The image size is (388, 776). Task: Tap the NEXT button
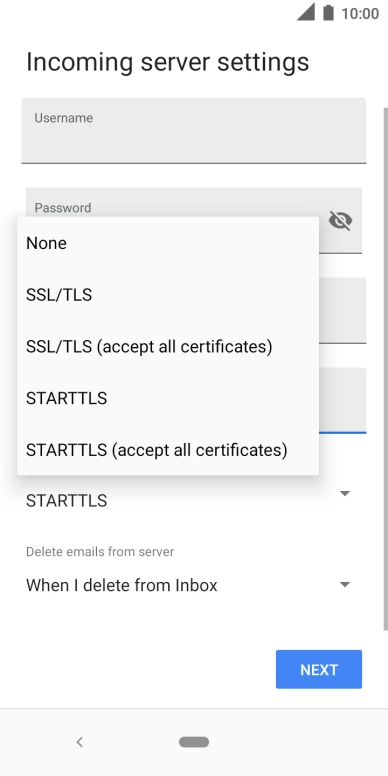click(x=319, y=669)
